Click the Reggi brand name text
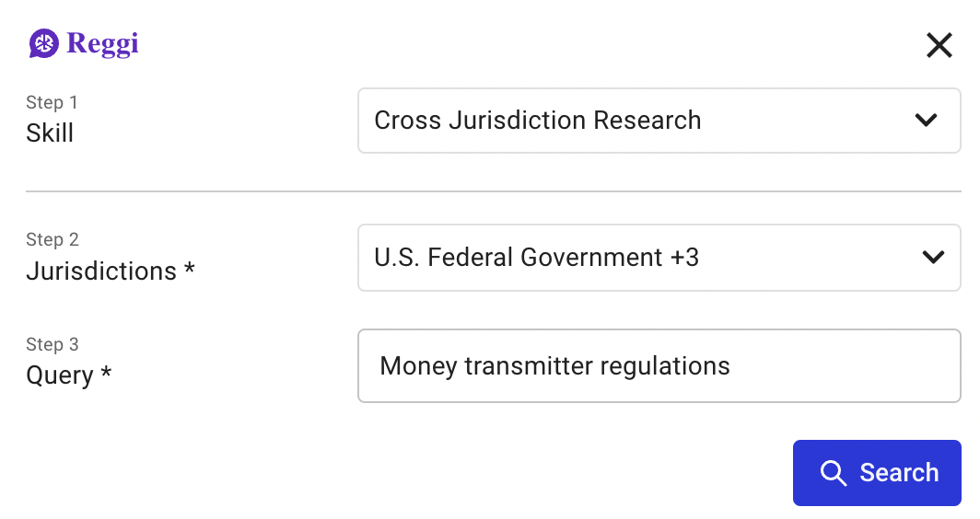Image resolution: width=980 pixels, height=519 pixels. (102, 43)
